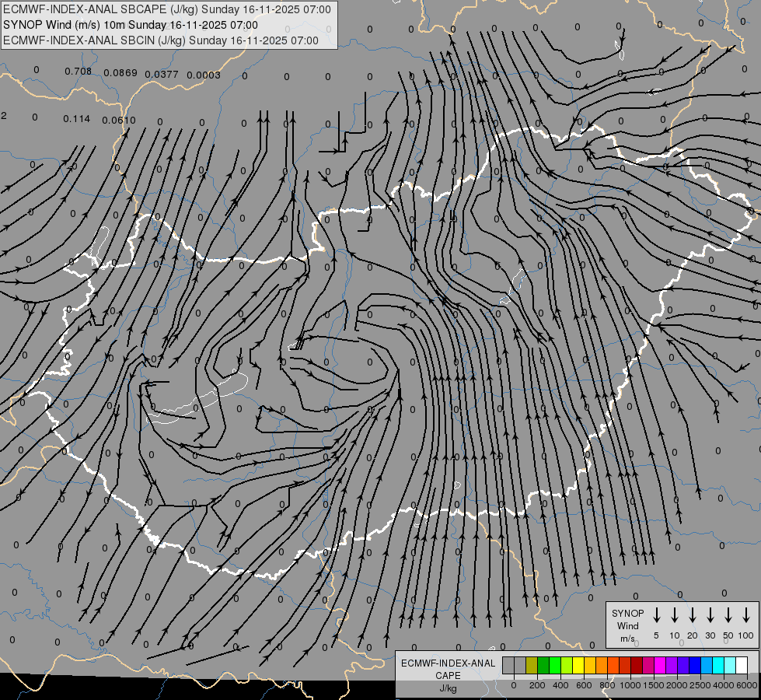Click the SYNOP label in the wind legend
The width and height of the screenshot is (761, 700).
(627, 614)
